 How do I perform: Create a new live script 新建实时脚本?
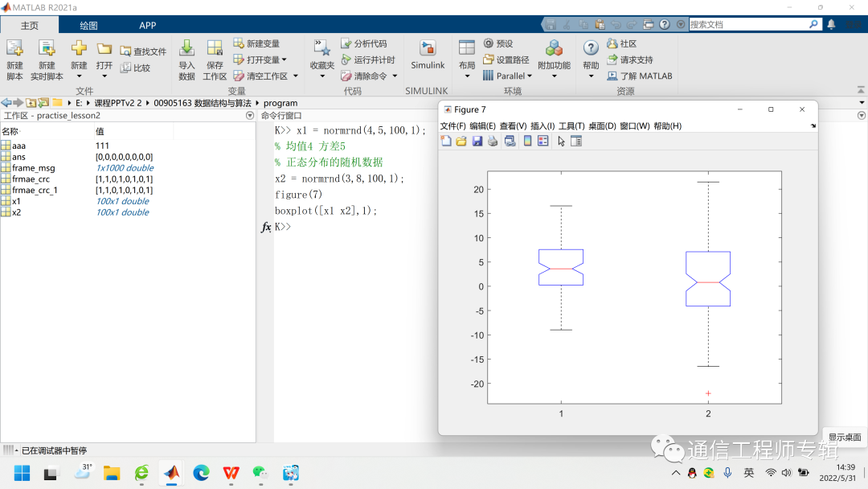coord(47,60)
